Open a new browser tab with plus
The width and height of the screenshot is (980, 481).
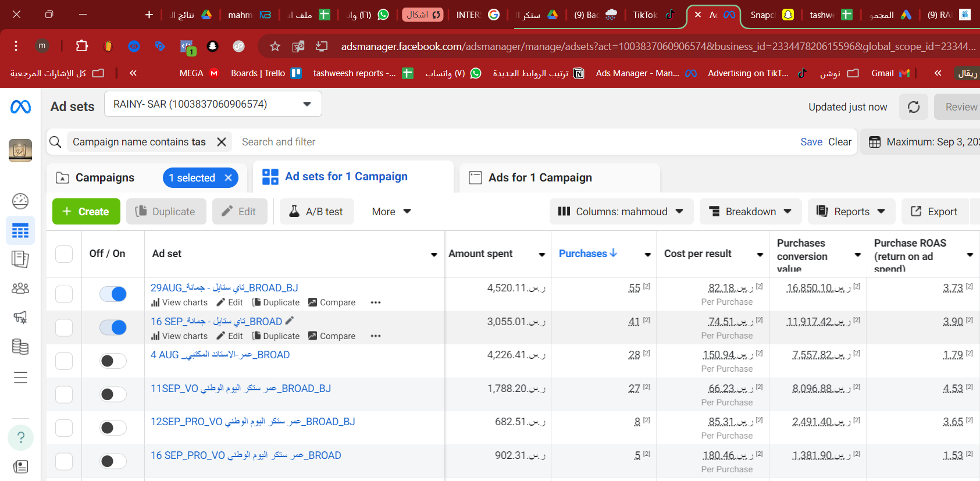pyautogui.click(x=149, y=15)
